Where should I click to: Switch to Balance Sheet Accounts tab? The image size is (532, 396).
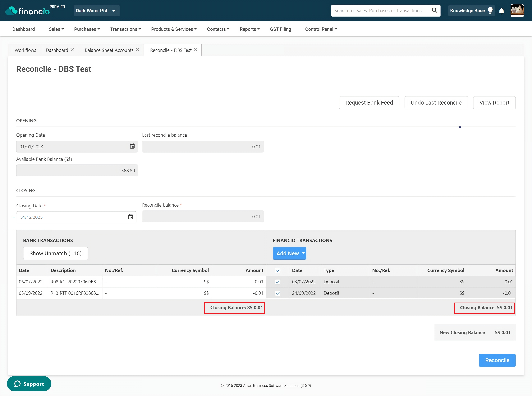(109, 50)
